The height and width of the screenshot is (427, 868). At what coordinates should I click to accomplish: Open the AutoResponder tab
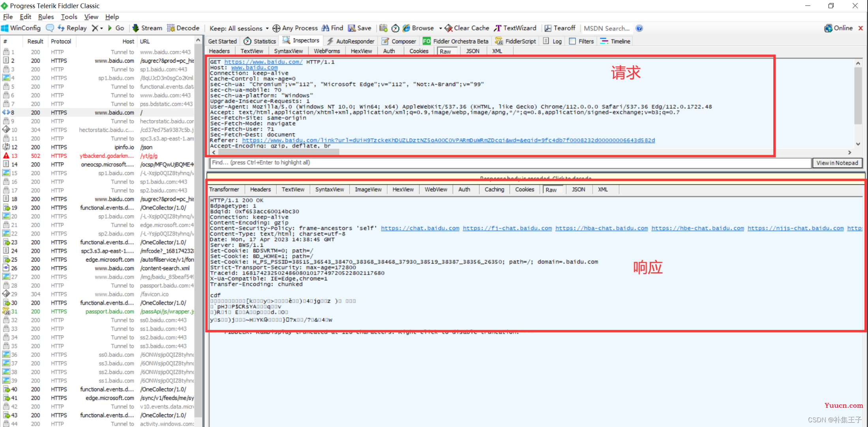351,41
